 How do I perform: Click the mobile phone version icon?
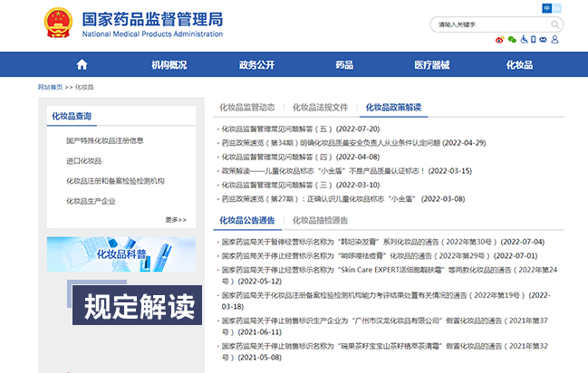[534, 39]
